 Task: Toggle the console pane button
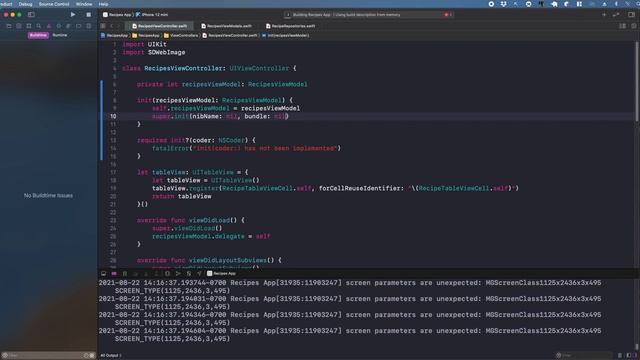coord(635,356)
